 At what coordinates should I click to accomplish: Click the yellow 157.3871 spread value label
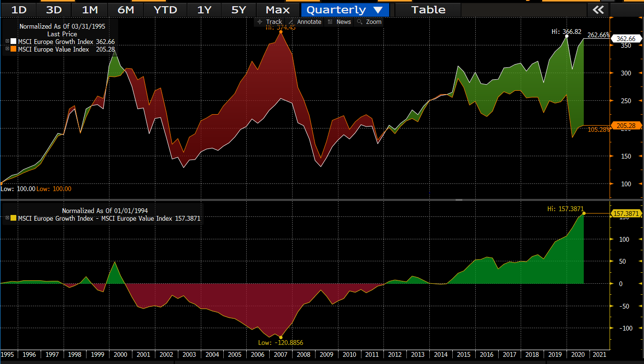coord(625,214)
